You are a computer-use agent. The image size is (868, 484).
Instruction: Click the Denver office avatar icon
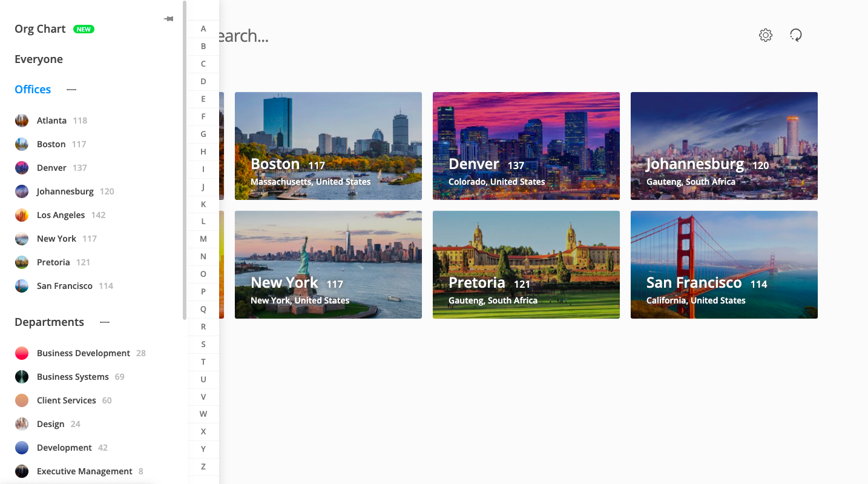(22, 168)
